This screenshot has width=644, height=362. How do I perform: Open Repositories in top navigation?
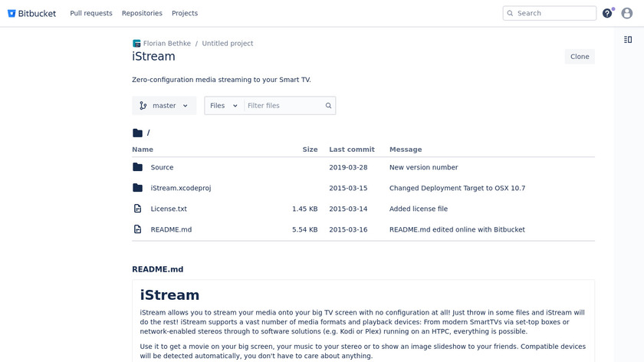click(142, 13)
